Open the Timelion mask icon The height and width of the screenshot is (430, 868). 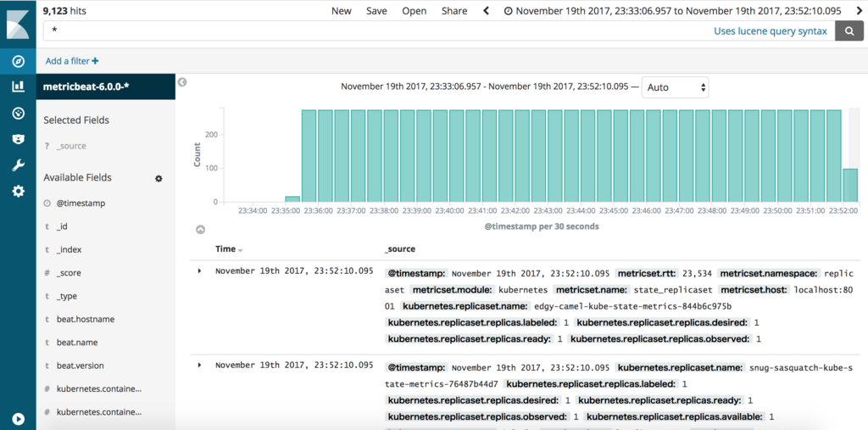pyautogui.click(x=19, y=139)
